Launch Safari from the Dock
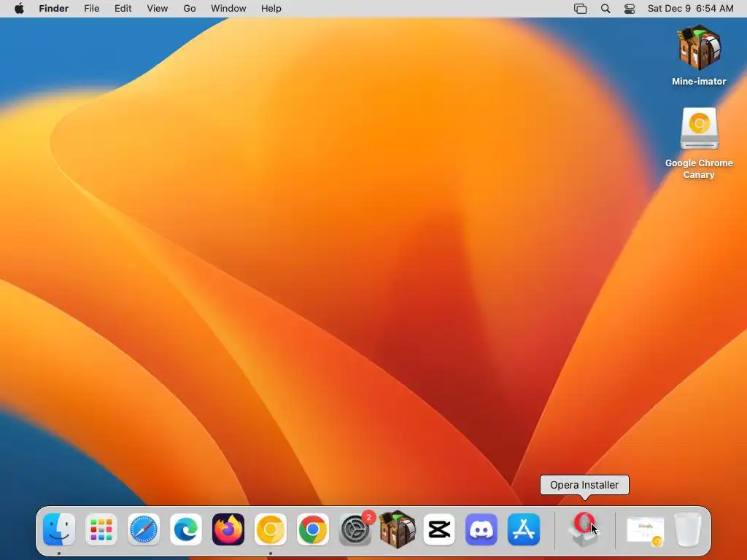747x560 pixels. (x=144, y=529)
